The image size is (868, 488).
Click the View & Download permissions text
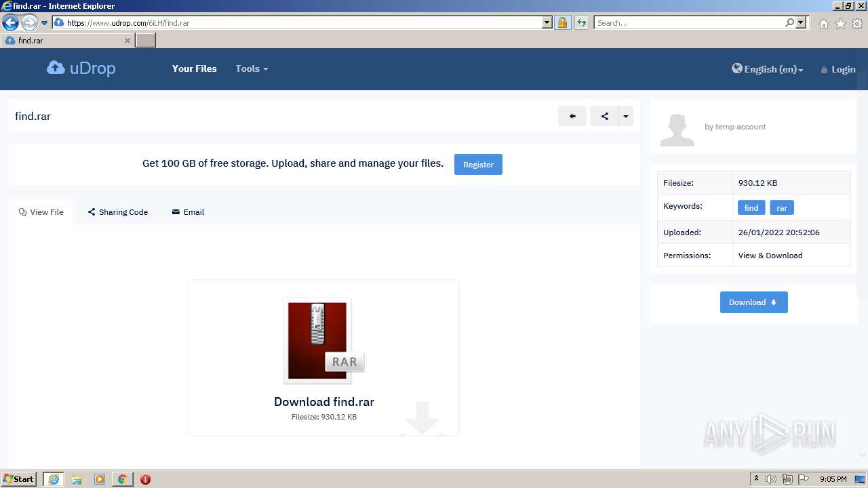(x=770, y=256)
